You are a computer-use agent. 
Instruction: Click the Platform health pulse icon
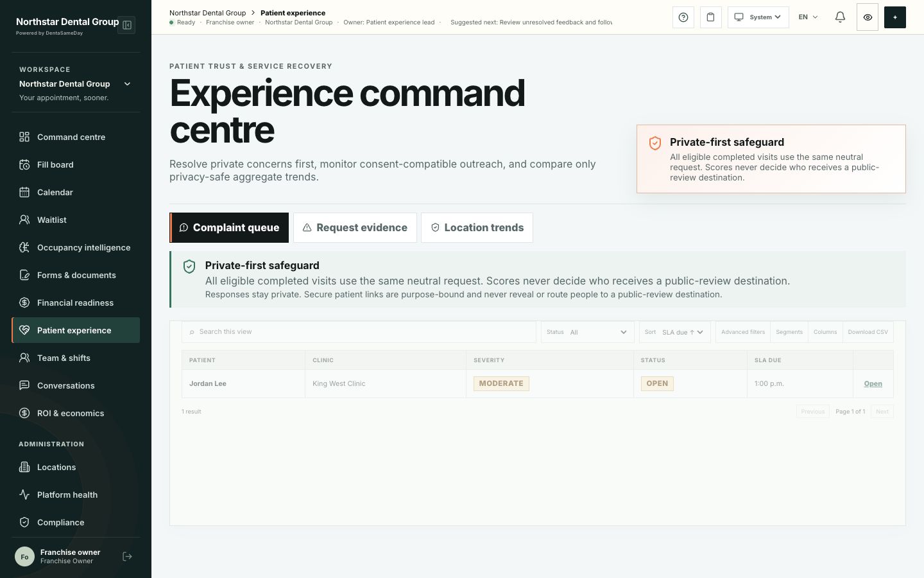[x=24, y=495]
